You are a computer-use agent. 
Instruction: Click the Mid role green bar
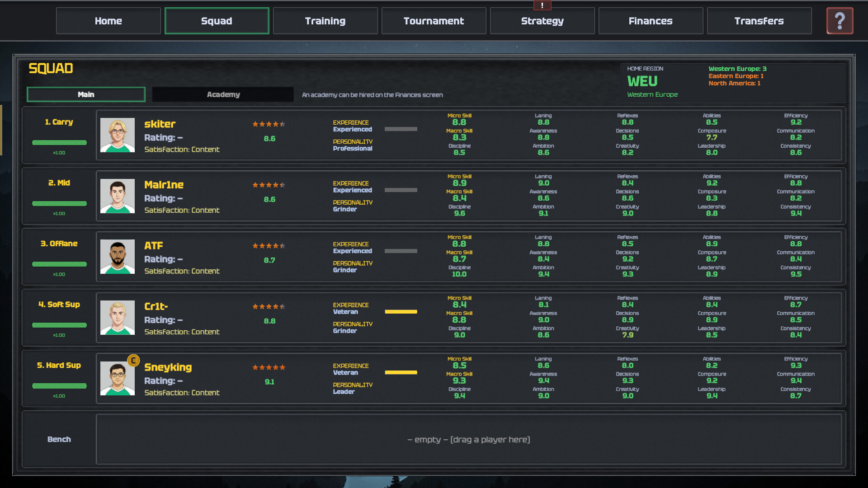click(x=59, y=204)
